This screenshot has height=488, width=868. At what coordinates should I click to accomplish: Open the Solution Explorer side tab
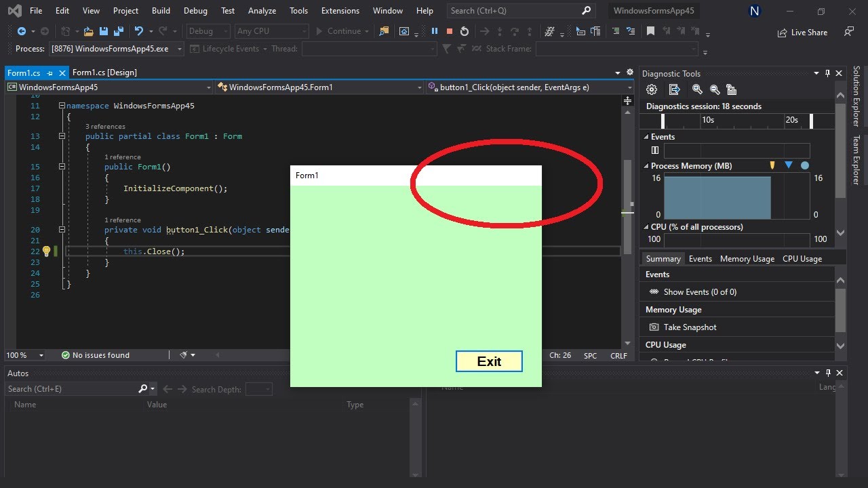click(856, 96)
